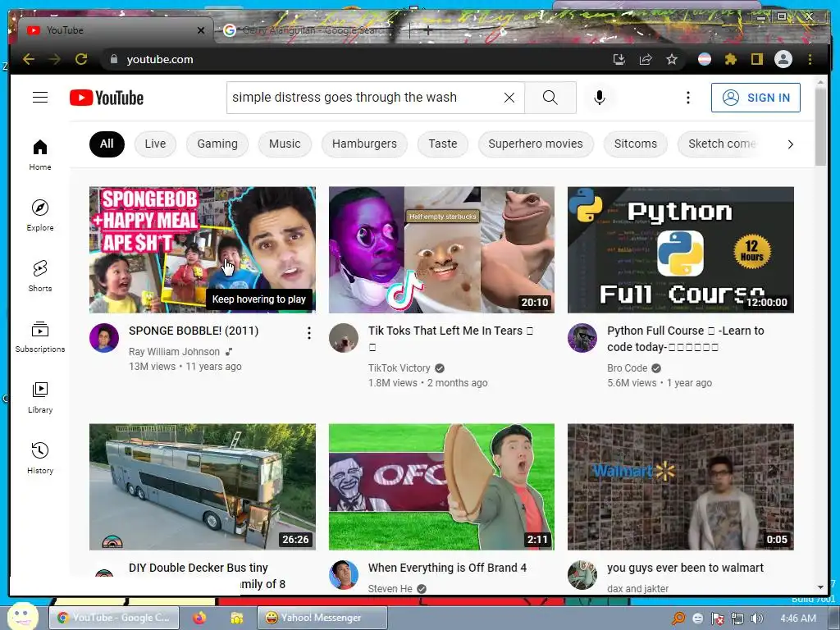Open the Tik Toks 20:10 video thumbnail

pyautogui.click(x=441, y=249)
